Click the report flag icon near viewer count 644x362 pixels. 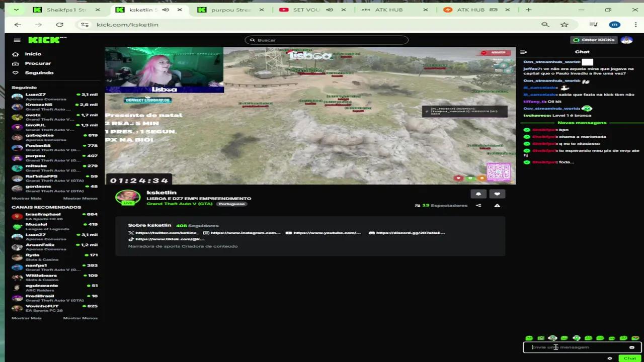point(497,205)
